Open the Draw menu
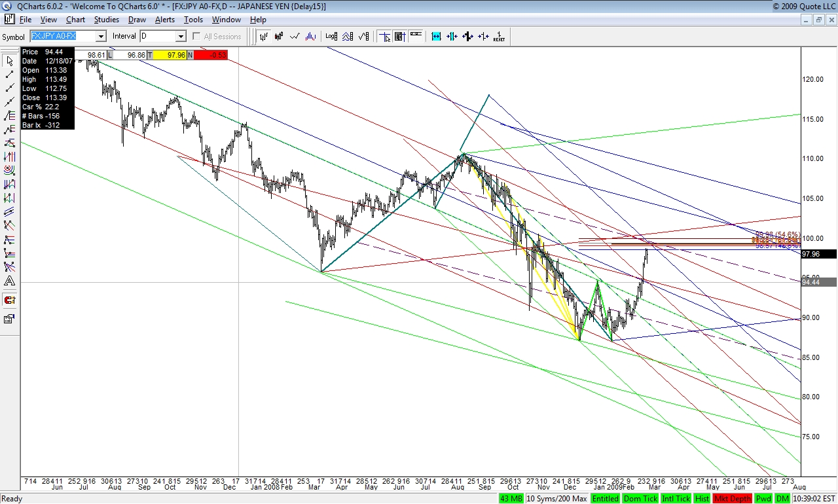838x504 pixels. point(137,20)
